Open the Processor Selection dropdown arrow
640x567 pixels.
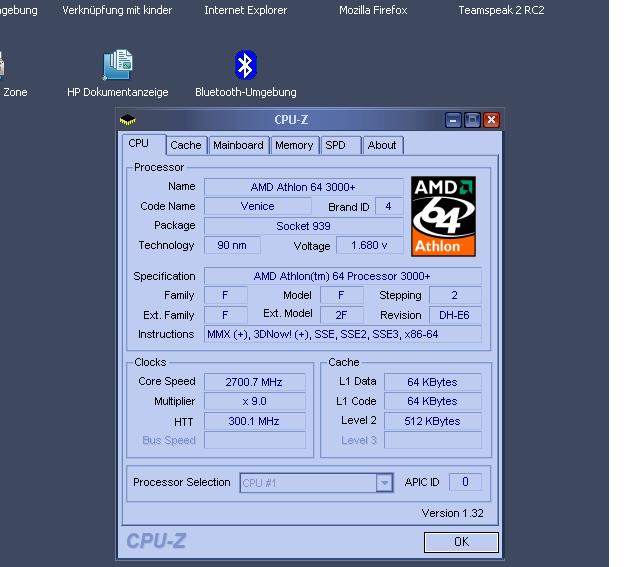tap(384, 483)
